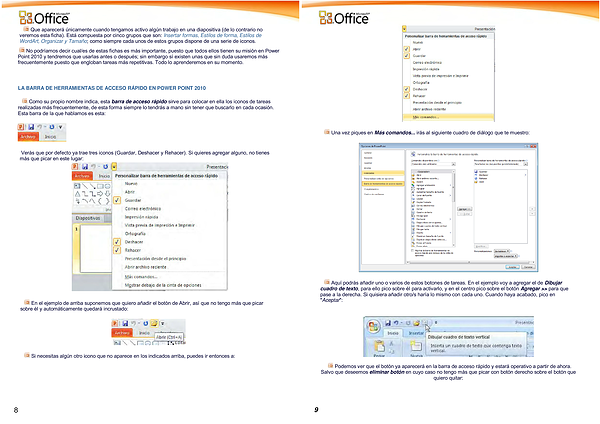Click the Redo icon in the small toolbar above 'Verás que'
Image resolution: width=600 pixels, height=424 pixels.
(52, 127)
